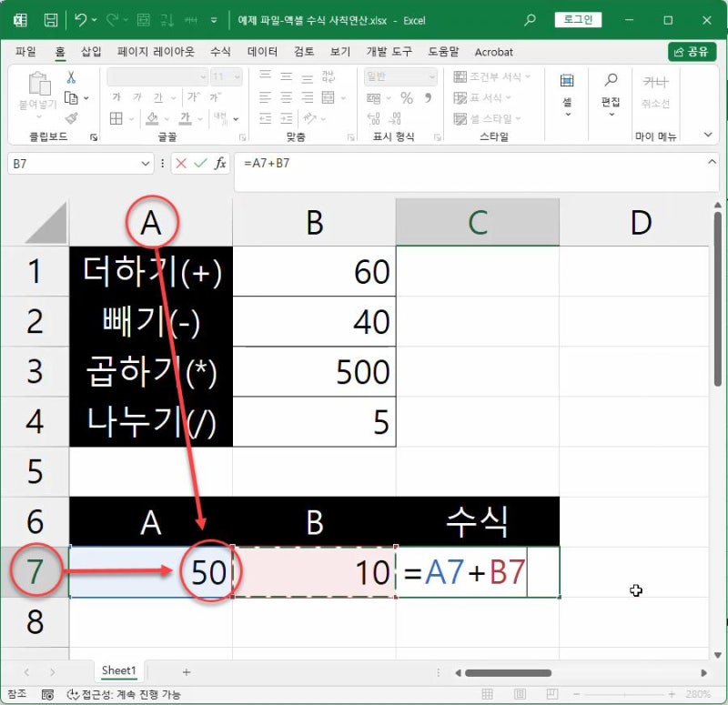Open the 셀 스타일 menu

click(x=487, y=119)
